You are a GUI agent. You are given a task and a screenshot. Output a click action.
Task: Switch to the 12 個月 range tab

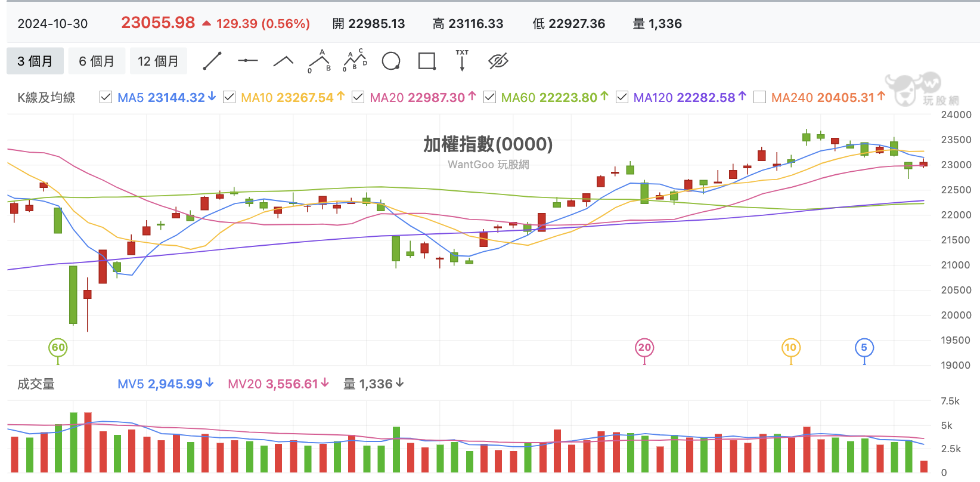click(158, 61)
